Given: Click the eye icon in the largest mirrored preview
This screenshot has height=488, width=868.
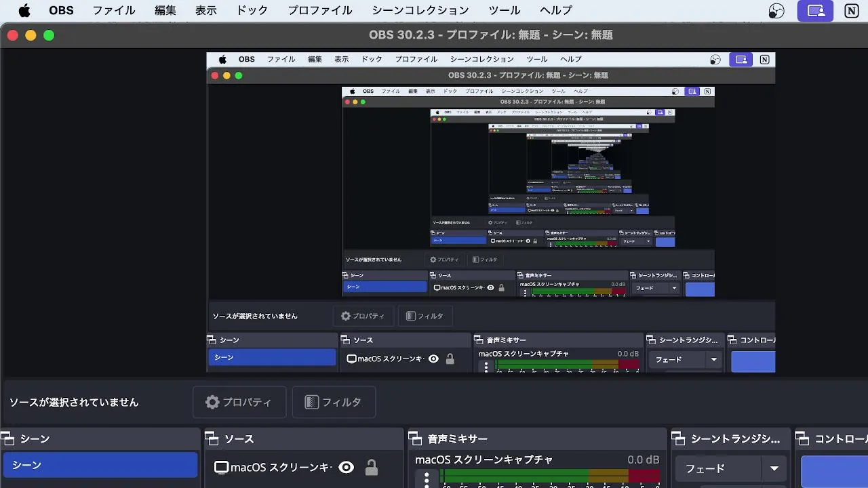Looking at the screenshot, I should click(433, 359).
